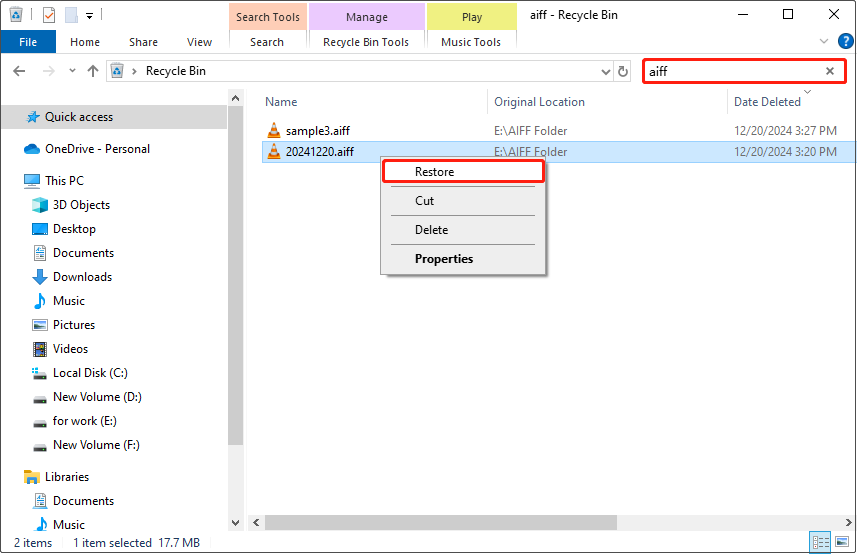
Task: Click navigation pane scroll up arrow
Action: tap(236, 99)
